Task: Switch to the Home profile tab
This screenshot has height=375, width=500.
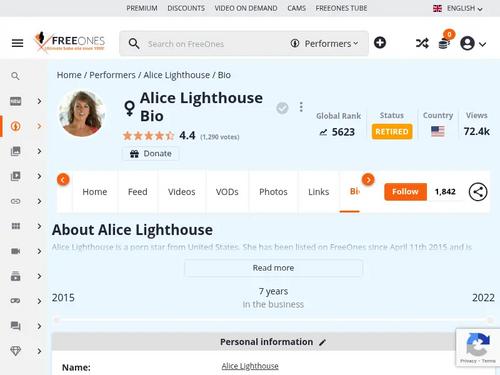Action: (x=95, y=192)
